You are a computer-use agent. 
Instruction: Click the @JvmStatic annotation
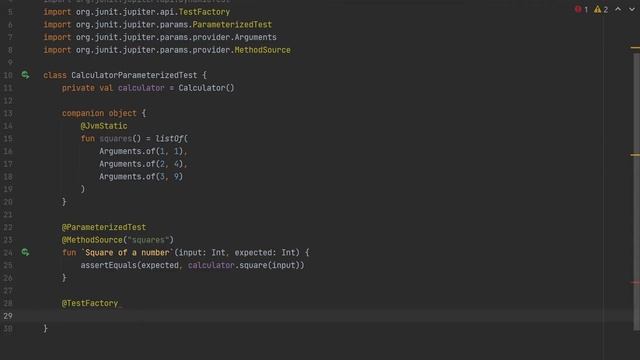pos(104,126)
